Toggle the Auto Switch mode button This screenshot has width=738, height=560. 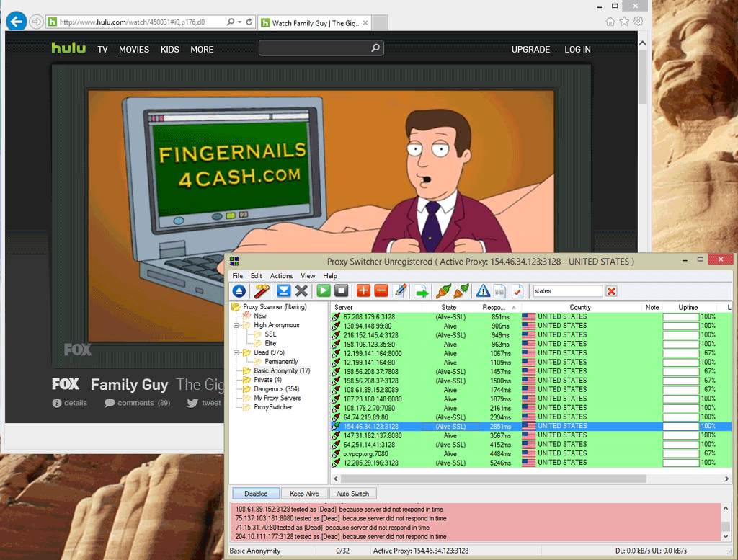(352, 494)
